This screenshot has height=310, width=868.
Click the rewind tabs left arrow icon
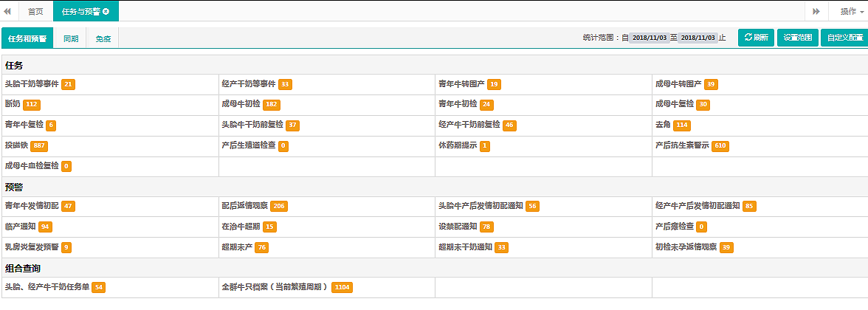tap(7, 11)
